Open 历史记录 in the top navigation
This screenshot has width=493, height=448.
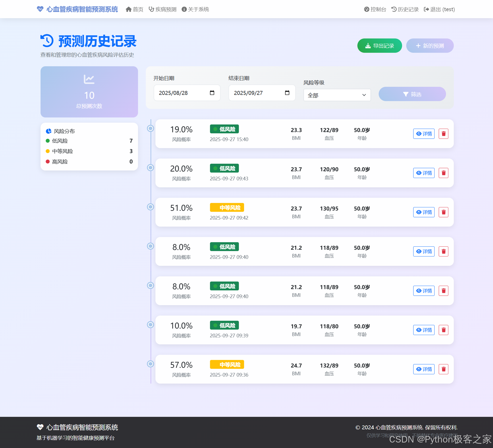[x=405, y=9]
